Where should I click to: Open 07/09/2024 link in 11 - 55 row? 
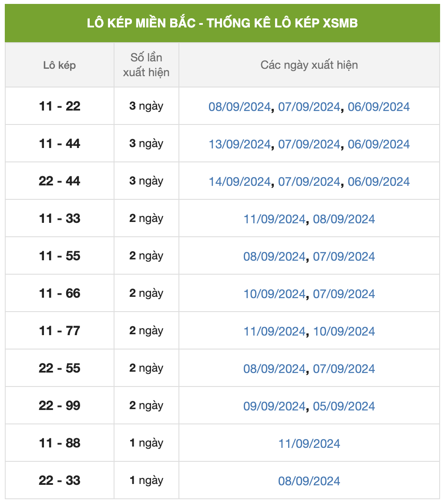(344, 256)
